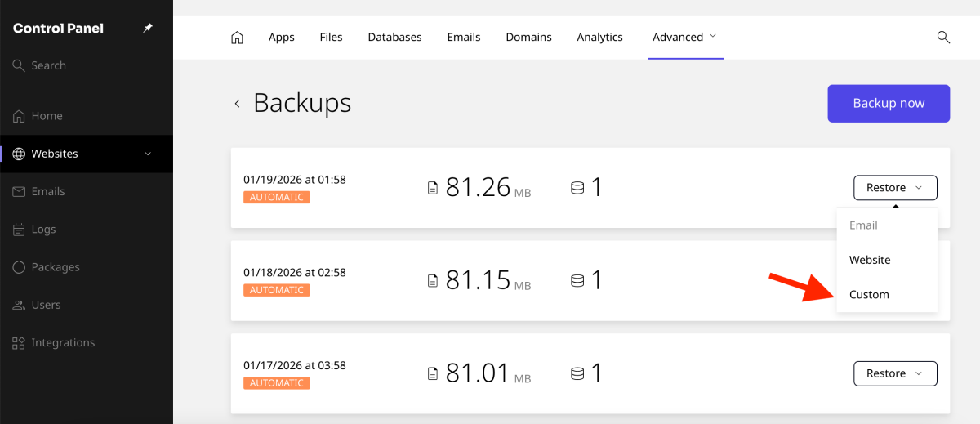The width and height of the screenshot is (980, 424).
Task: Open the Users section in sidebar
Action: pos(46,305)
